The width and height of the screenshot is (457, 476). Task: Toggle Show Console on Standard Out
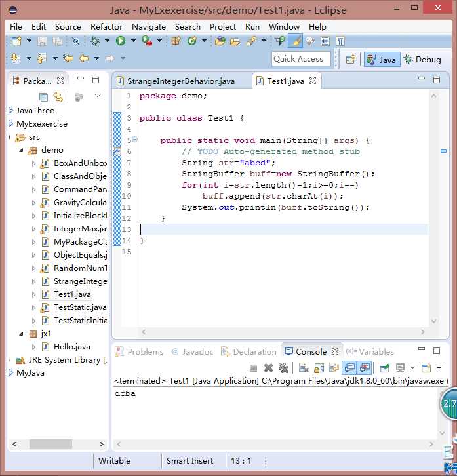coord(349,368)
